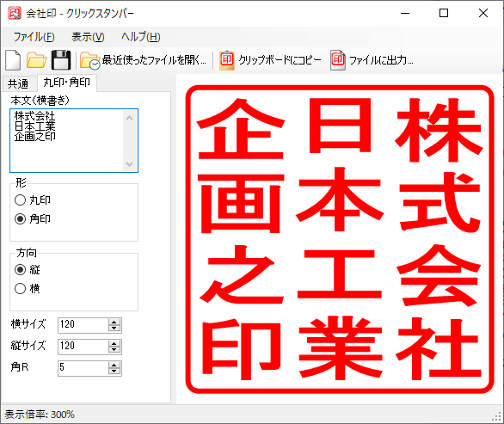Choose 横 horizontal direction radio button
Screen dimensions: 504x424
pos(20,288)
